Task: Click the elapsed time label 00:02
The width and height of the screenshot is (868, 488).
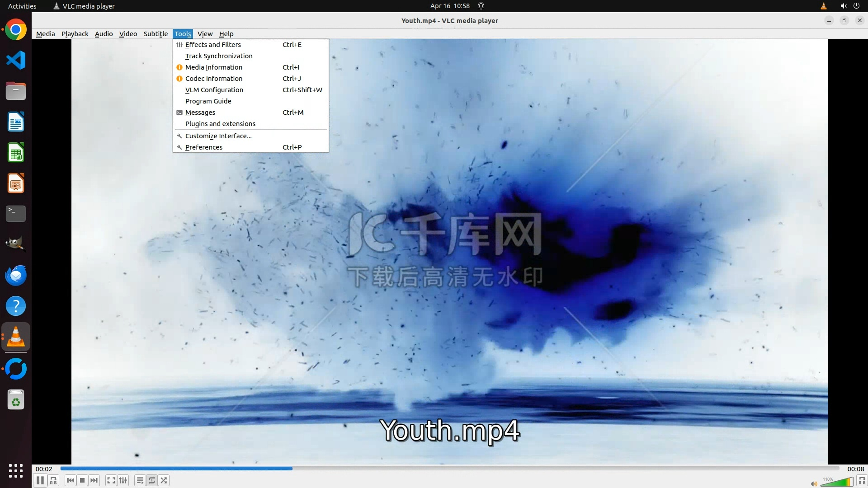Action: coord(44,469)
